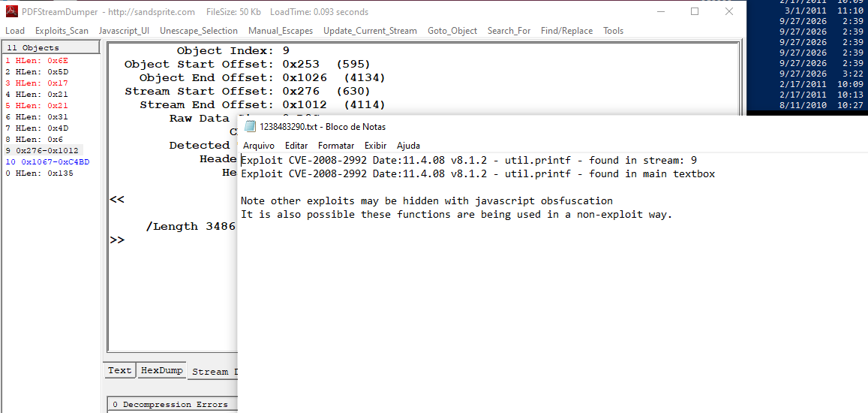Open the Search_For menu
The image size is (868, 413).
click(509, 31)
